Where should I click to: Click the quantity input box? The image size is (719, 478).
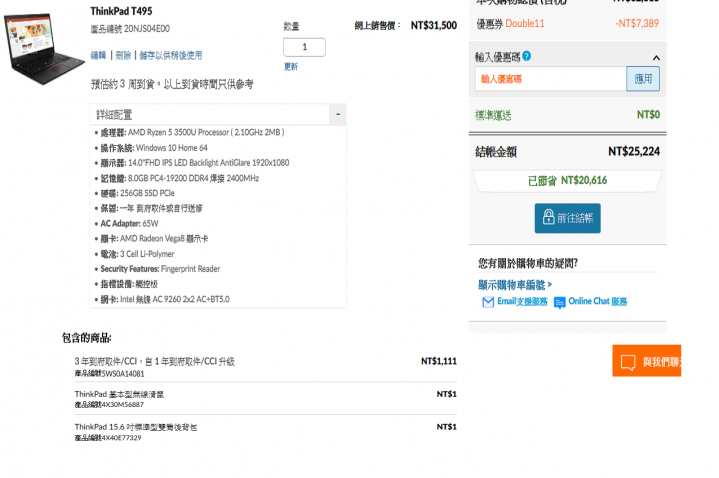[x=304, y=47]
